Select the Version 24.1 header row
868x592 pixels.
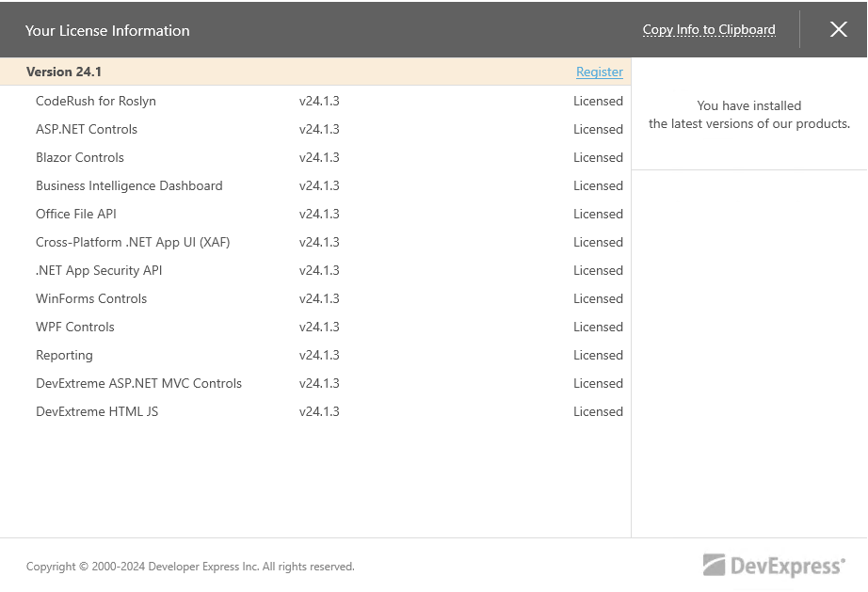pyautogui.click(x=315, y=72)
